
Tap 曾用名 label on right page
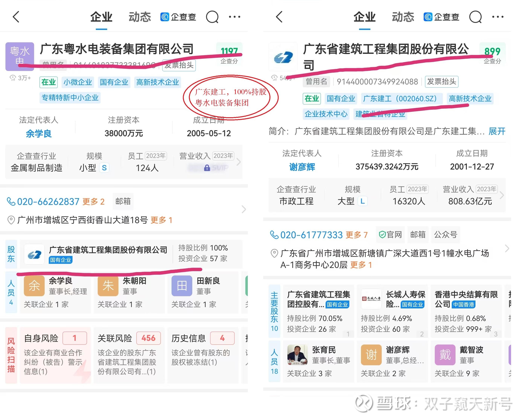(x=316, y=81)
